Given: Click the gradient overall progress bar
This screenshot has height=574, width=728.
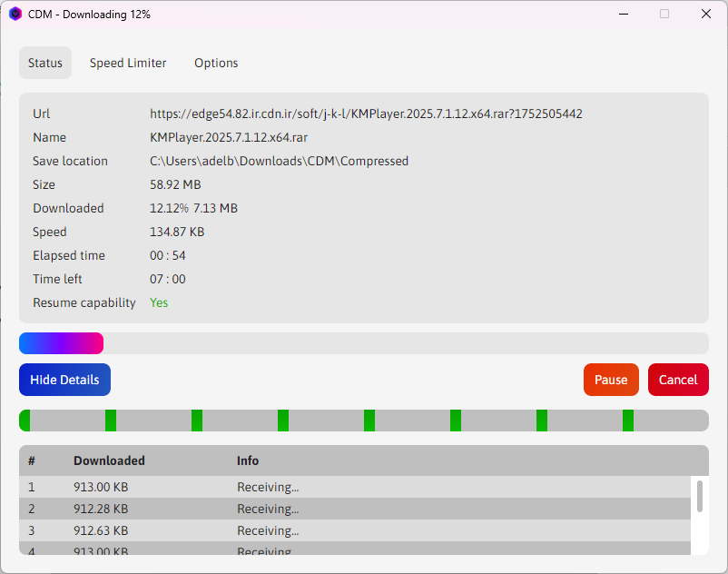Looking at the screenshot, I should click(x=62, y=342).
